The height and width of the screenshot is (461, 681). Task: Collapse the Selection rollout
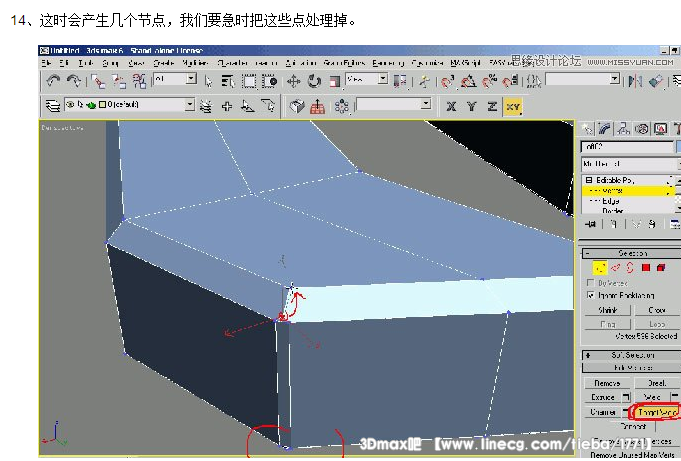point(588,253)
